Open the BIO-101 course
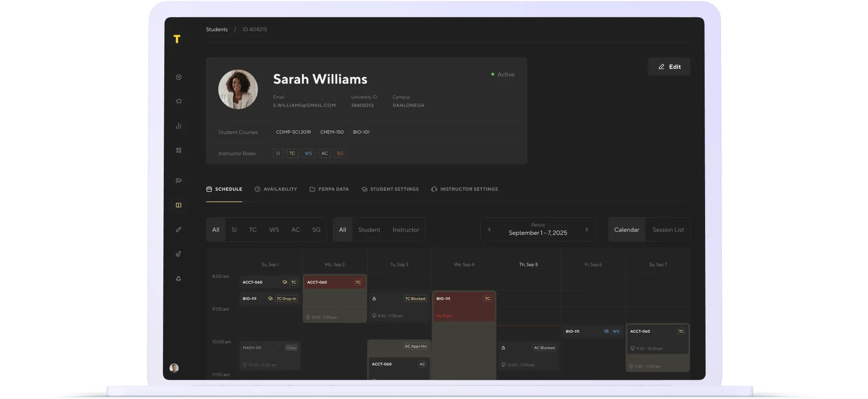868x399 pixels. coord(361,132)
